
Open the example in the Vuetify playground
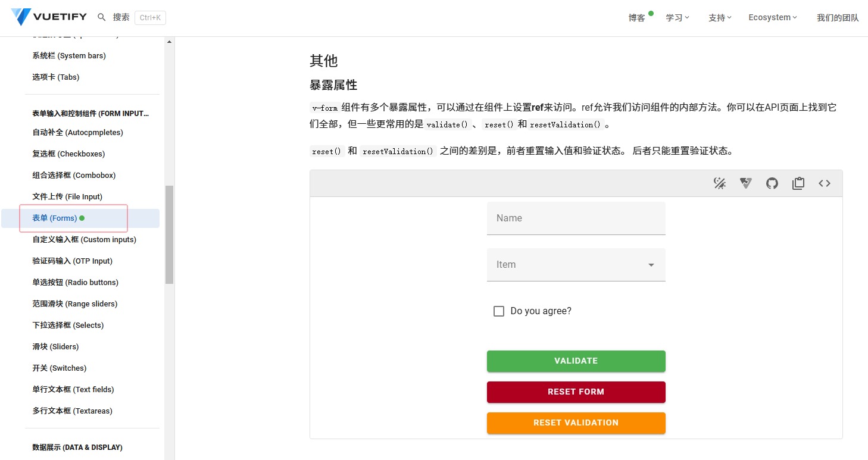point(745,183)
